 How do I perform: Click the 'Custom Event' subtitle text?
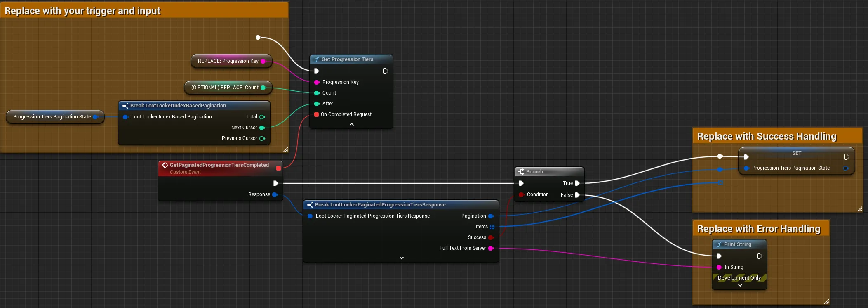click(185, 172)
